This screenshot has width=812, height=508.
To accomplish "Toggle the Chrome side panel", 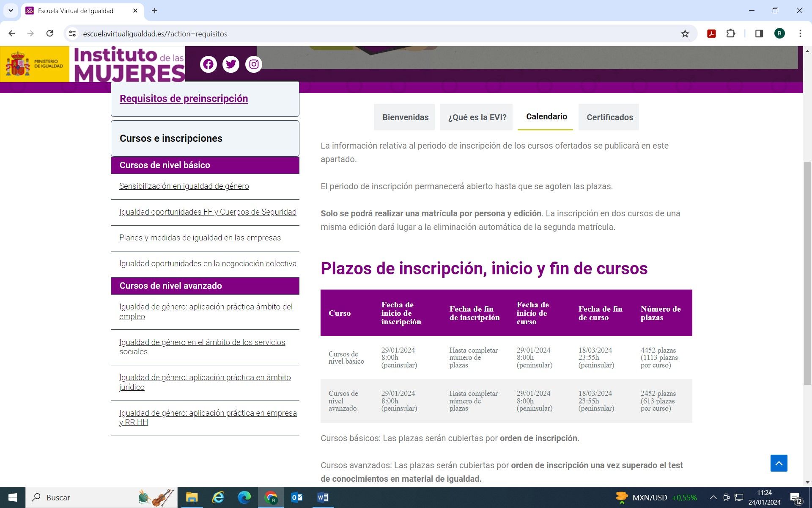I will point(759,33).
